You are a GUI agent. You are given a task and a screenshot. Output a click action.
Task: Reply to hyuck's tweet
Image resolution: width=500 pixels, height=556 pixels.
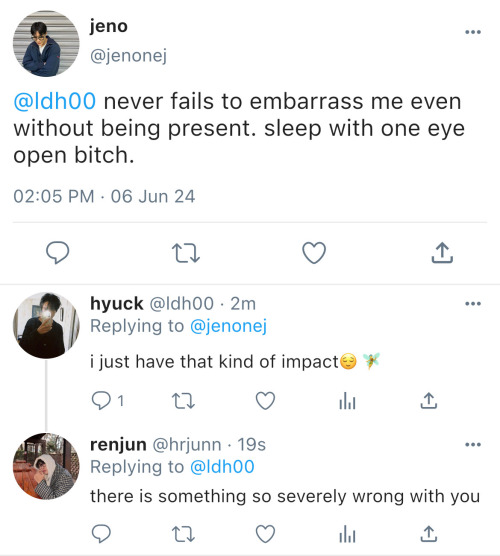(101, 401)
